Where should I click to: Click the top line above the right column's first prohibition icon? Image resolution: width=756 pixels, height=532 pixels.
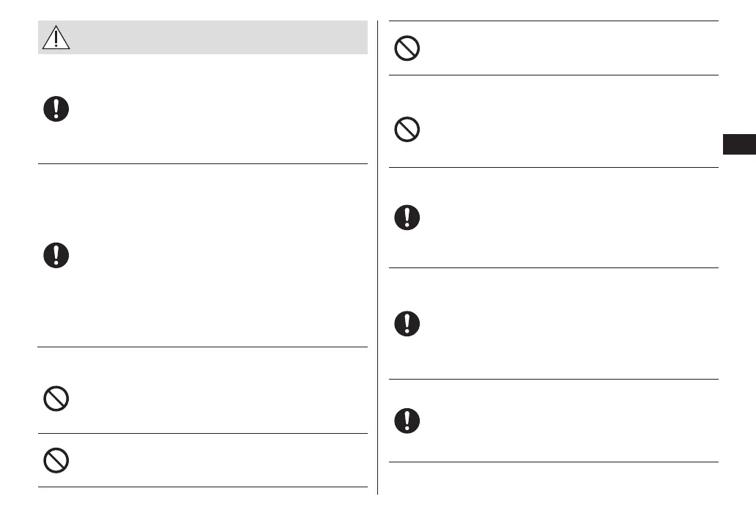[x=553, y=21]
